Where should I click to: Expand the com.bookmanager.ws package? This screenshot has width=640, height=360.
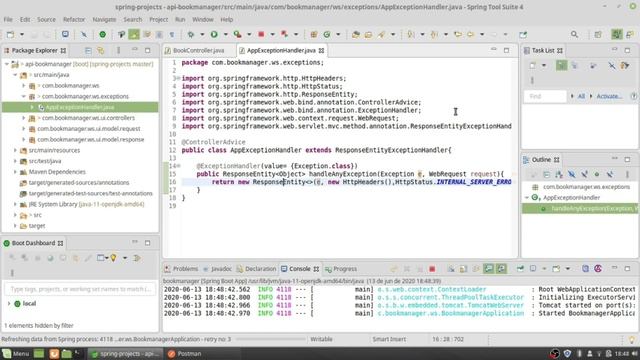[x=24, y=86]
